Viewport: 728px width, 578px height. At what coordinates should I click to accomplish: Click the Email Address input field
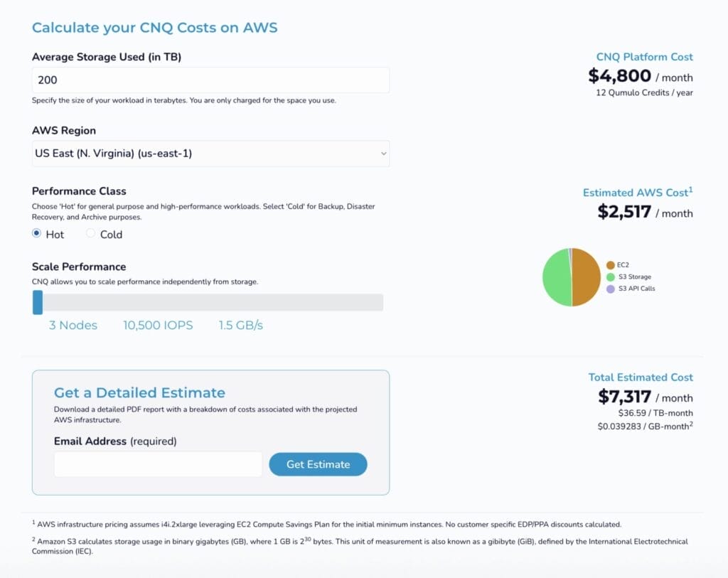(158, 464)
